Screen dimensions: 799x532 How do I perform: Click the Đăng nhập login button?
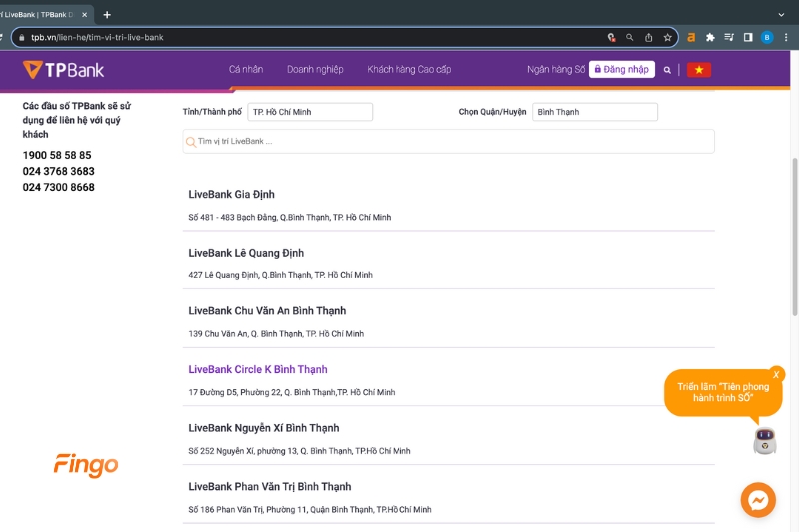tap(621, 69)
